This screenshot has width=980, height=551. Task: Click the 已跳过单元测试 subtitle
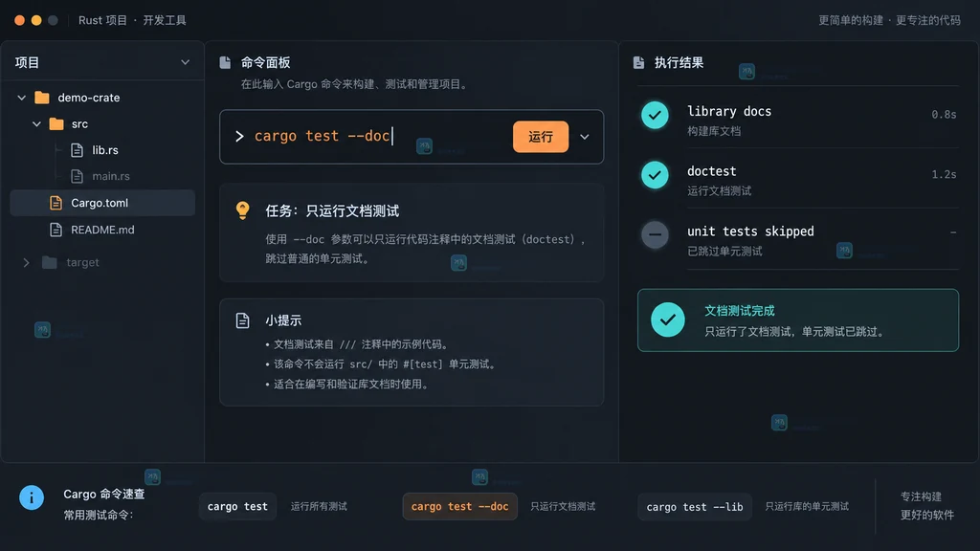coord(724,252)
